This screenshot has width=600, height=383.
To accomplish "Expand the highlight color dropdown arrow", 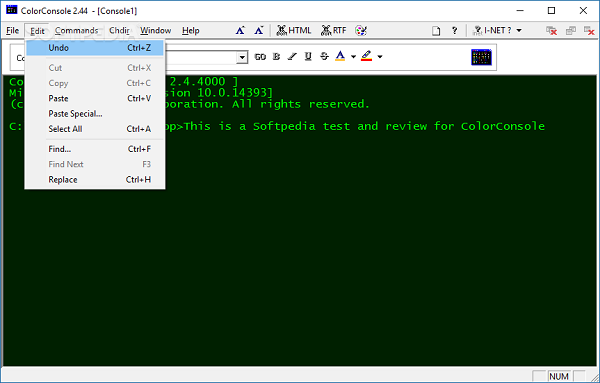I will [380, 57].
